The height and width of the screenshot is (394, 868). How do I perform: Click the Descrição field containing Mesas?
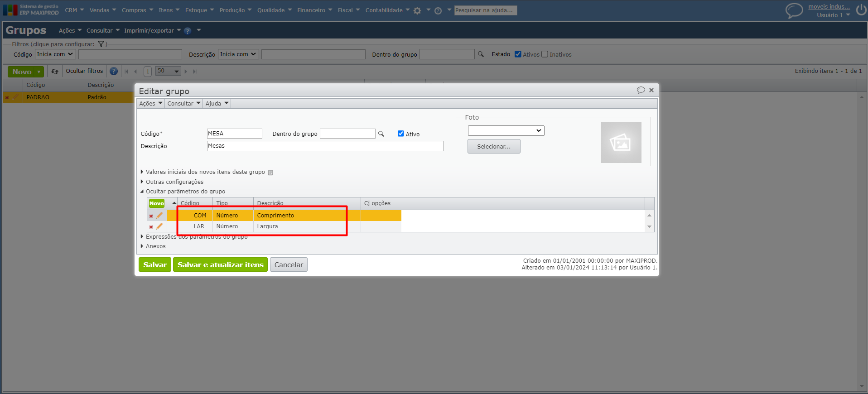point(325,146)
